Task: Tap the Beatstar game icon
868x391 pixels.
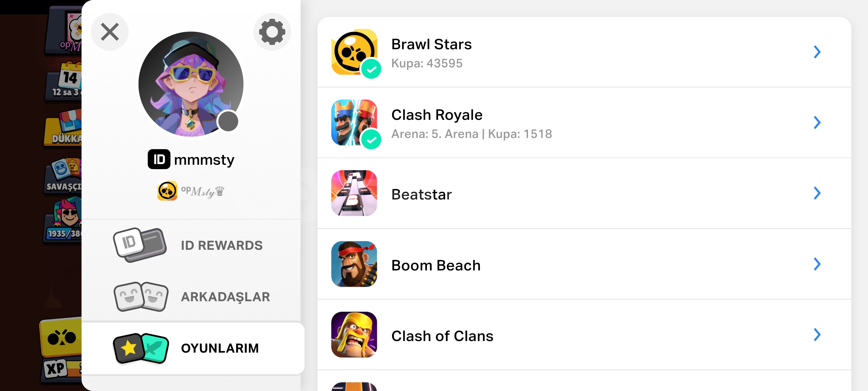Action: pyautogui.click(x=354, y=193)
